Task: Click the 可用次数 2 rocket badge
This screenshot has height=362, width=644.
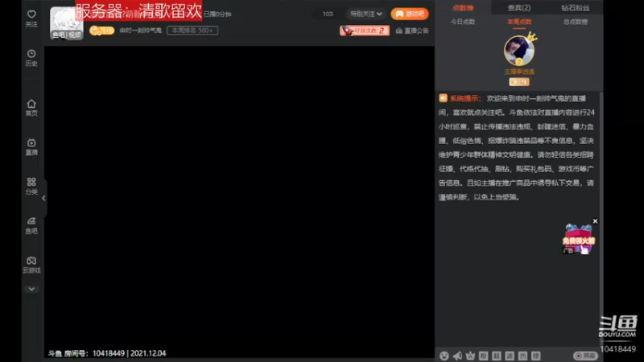Action: tap(365, 31)
